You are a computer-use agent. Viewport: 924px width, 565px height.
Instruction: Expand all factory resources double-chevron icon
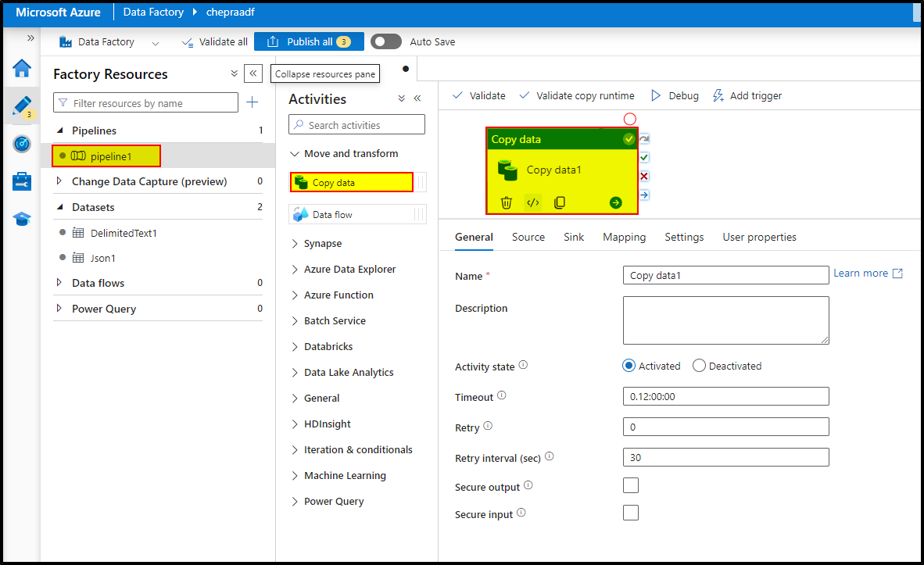[x=234, y=73]
